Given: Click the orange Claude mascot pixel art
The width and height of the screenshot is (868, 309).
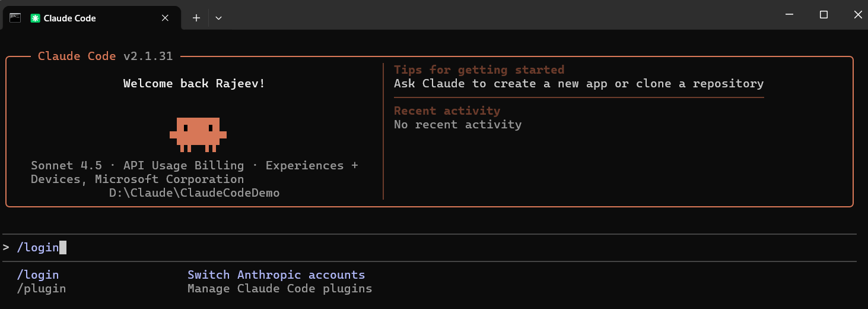Looking at the screenshot, I should 198,134.
